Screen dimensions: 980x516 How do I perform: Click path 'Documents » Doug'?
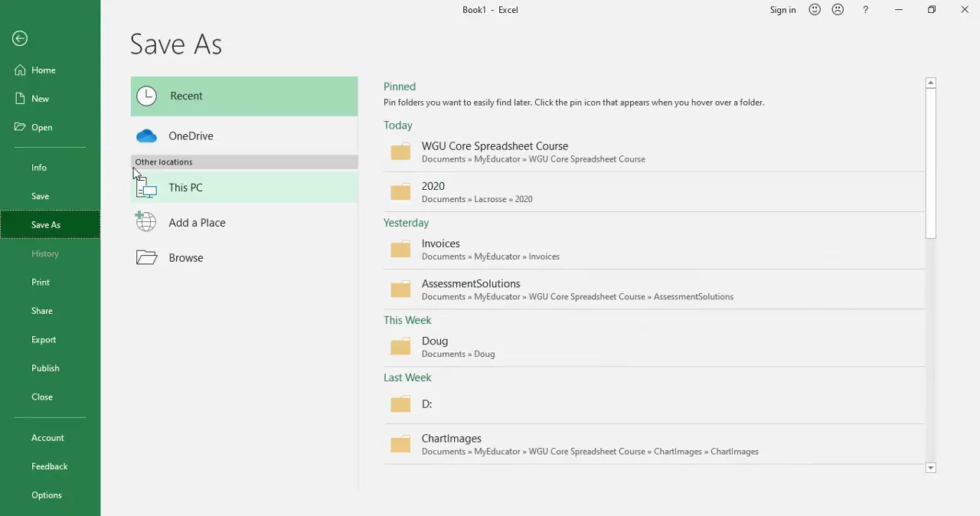point(458,354)
